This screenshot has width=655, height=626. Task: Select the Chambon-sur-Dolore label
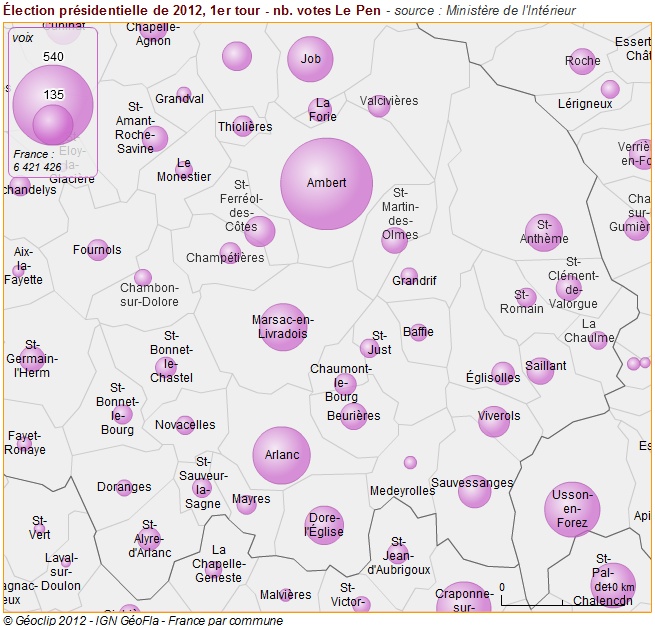click(149, 295)
